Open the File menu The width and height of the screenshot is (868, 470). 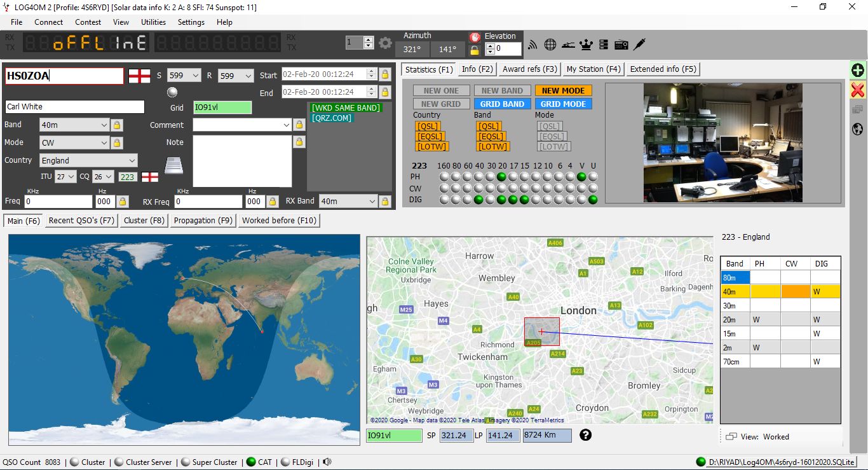[x=17, y=22]
